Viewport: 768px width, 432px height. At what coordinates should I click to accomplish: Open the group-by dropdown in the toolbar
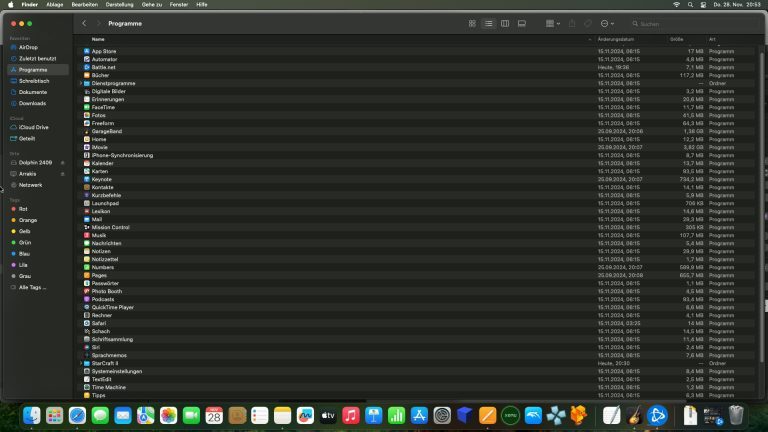552,24
